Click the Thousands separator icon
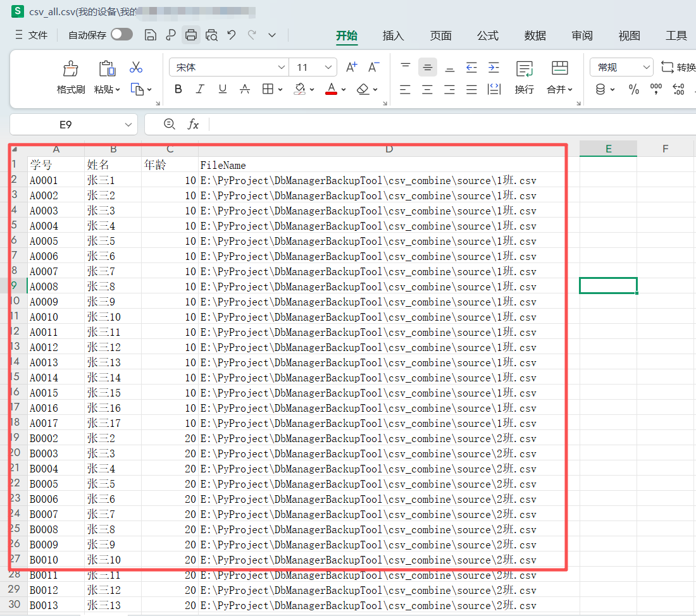The width and height of the screenshot is (696, 616). 656,89
